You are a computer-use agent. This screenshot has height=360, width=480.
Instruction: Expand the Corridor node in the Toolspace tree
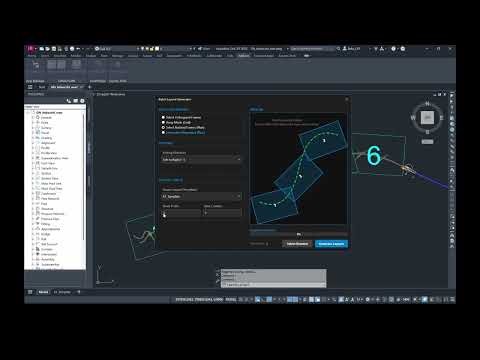coord(33,249)
